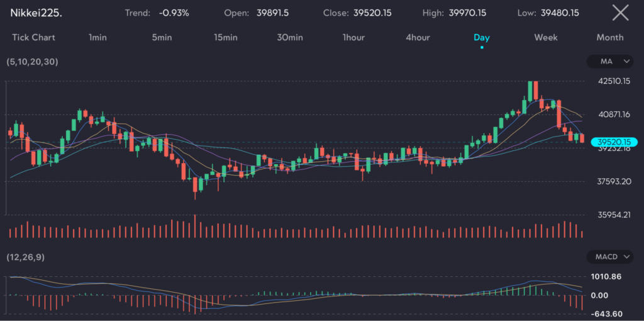Change to the 4hour timeframe
Screen dimensions: 644x321
click(x=418, y=38)
